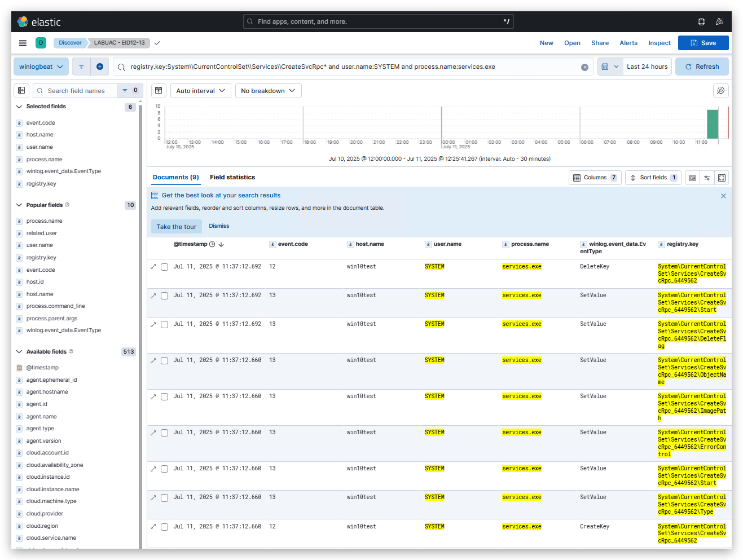Click the Refresh button
This screenshot has height=560, width=743.
pos(702,67)
